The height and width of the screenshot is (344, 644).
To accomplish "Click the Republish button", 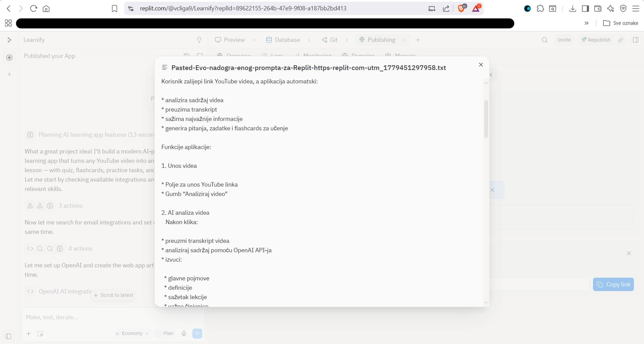I will tap(596, 40).
